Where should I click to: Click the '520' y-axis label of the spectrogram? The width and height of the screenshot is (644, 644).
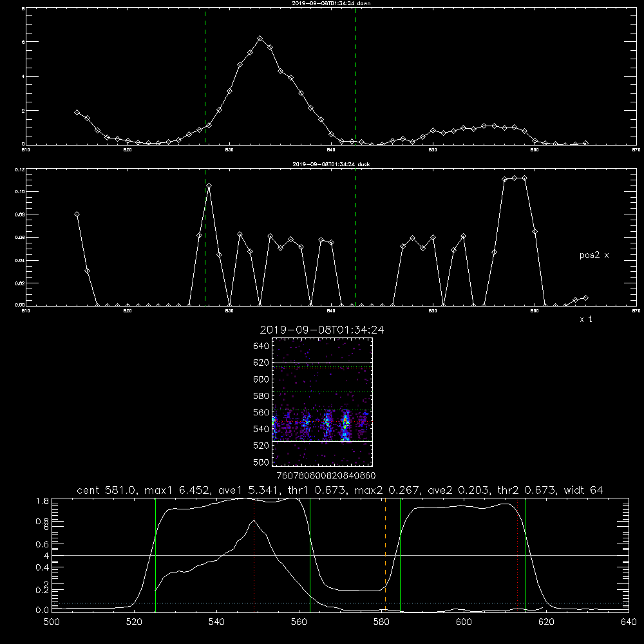click(x=261, y=446)
